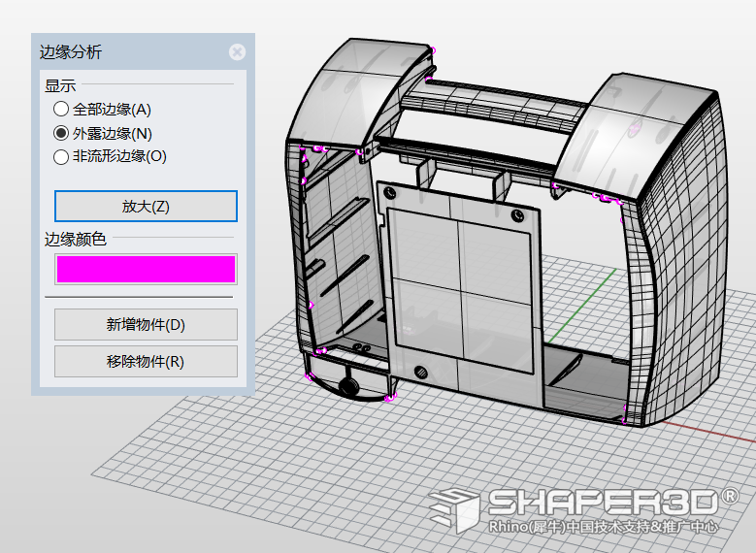Click the 边缘颜色 section label

(76, 239)
